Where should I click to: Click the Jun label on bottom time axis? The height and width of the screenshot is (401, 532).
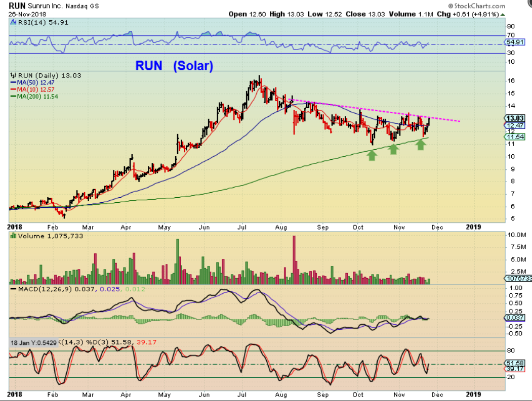[x=204, y=394]
